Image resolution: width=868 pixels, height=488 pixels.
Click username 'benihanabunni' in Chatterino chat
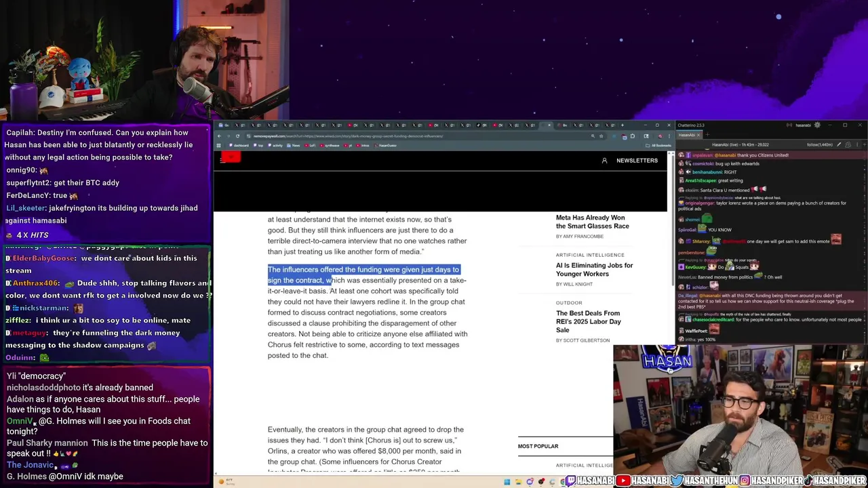click(707, 172)
